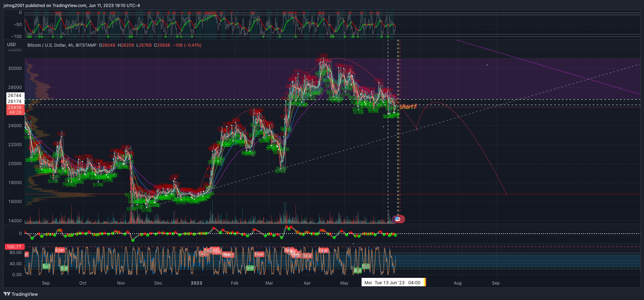Click the 80.00 level on oscillator axis

coord(15,253)
